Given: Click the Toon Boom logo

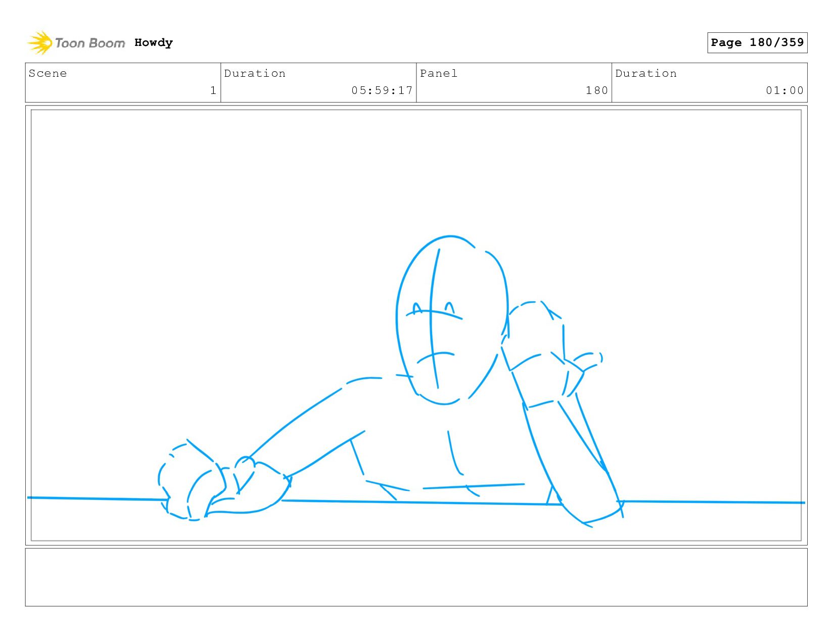Looking at the screenshot, I should coord(76,43).
